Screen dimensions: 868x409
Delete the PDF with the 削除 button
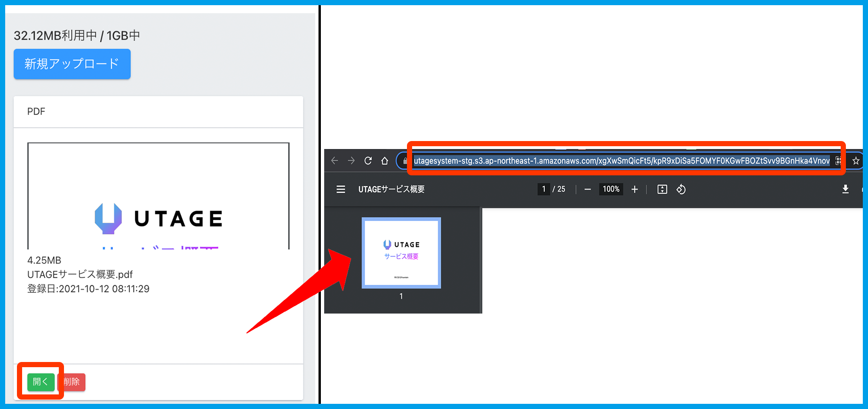pos(72,382)
